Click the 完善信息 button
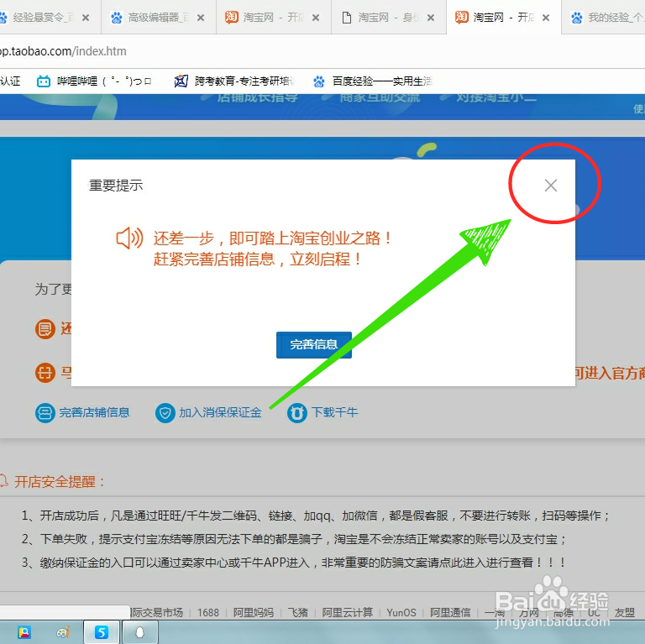The image size is (645, 644). [x=314, y=344]
